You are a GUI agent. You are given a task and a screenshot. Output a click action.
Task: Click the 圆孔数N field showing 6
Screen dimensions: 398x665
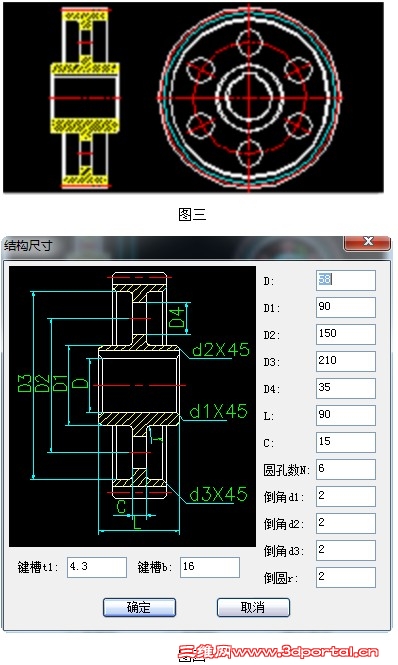coord(346,469)
